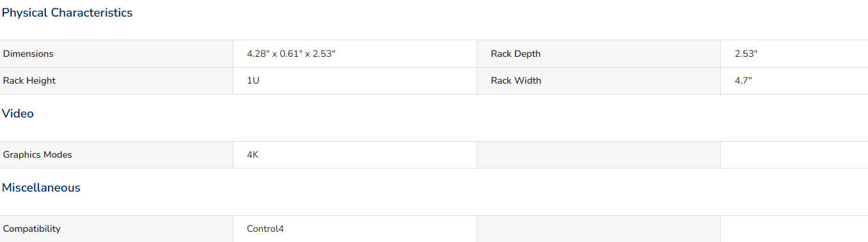Click the 4K graphics mode value
The height and width of the screenshot is (242, 868).
[x=253, y=155]
